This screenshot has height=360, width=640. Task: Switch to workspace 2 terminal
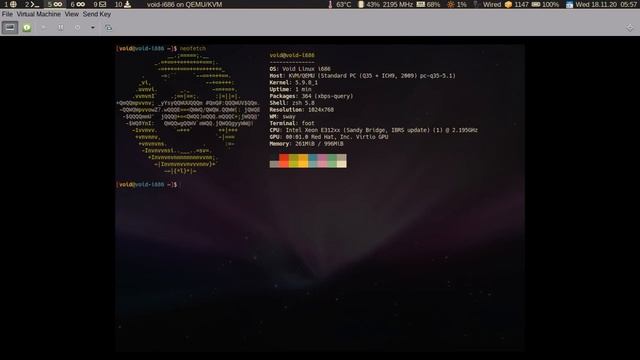coord(32,4)
